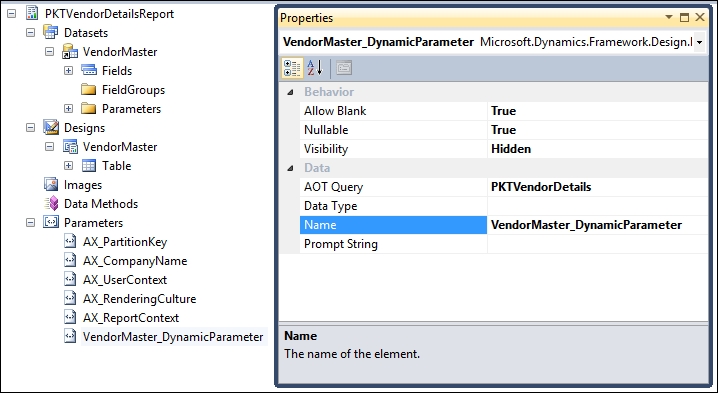Click the Images node icon
This screenshot has width=718, height=393.
click(51, 184)
